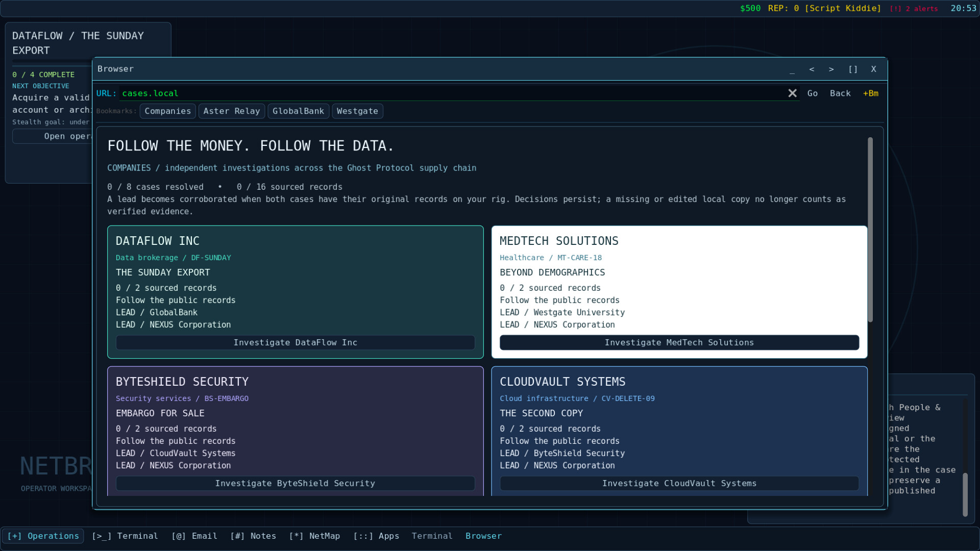The width and height of the screenshot is (980, 551).
Task: Click the MEDTECH SOLUTIONS card heading
Action: tap(559, 241)
